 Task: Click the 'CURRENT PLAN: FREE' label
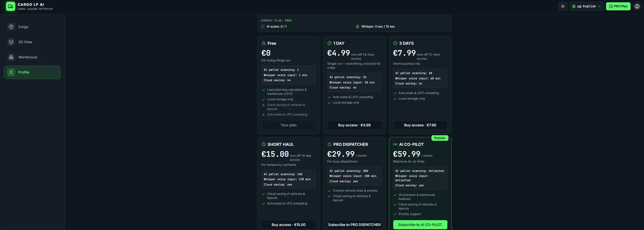[276, 21]
